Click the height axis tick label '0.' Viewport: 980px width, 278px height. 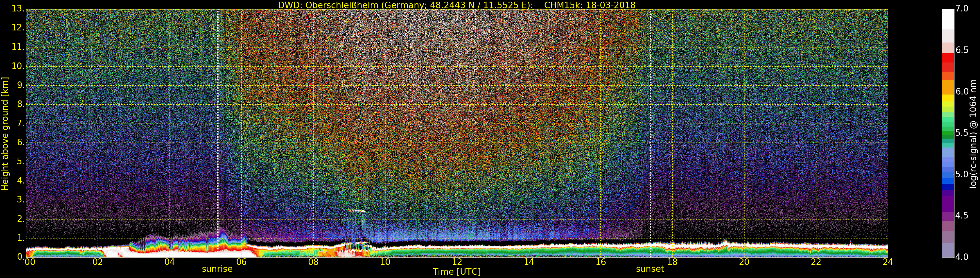point(21,257)
